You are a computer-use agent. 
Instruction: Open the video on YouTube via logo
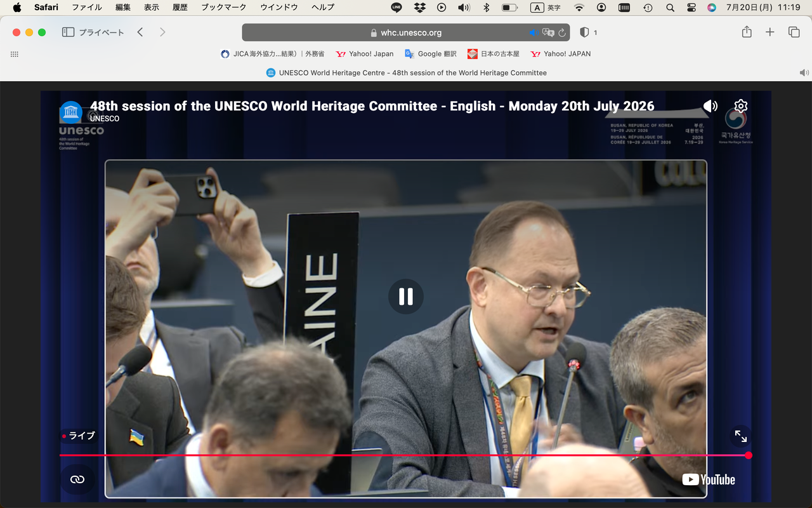709,479
